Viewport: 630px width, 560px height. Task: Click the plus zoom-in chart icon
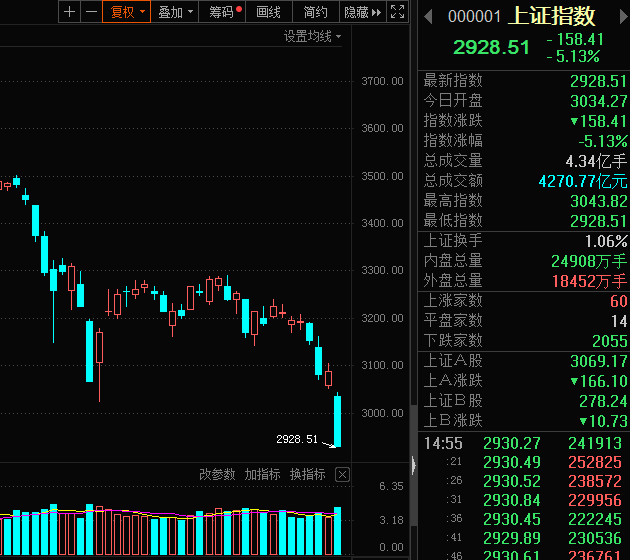point(68,12)
